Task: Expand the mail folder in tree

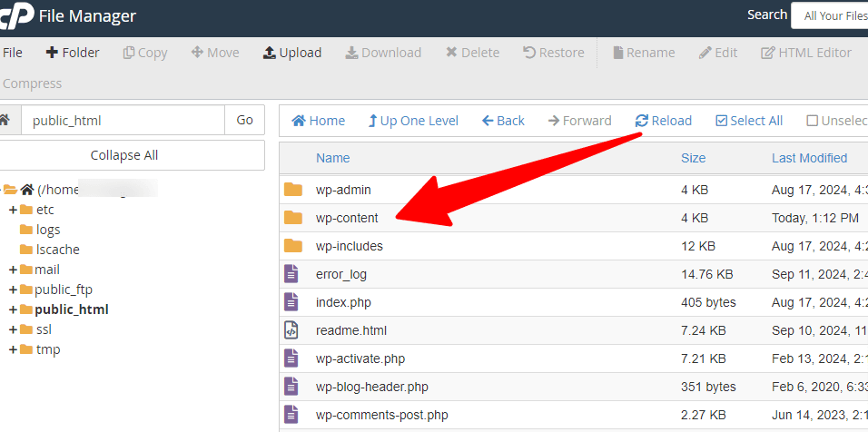Action: coord(13,270)
